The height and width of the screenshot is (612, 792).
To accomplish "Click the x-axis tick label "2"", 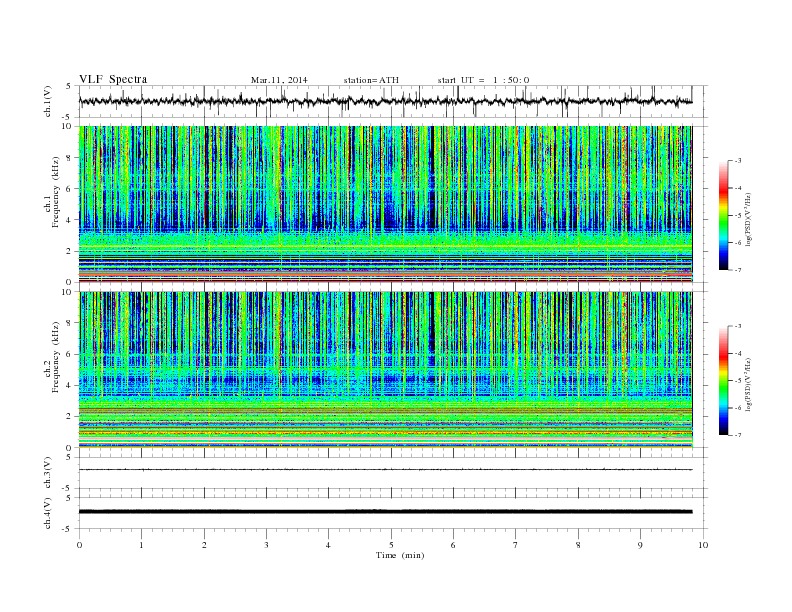I will point(204,545).
